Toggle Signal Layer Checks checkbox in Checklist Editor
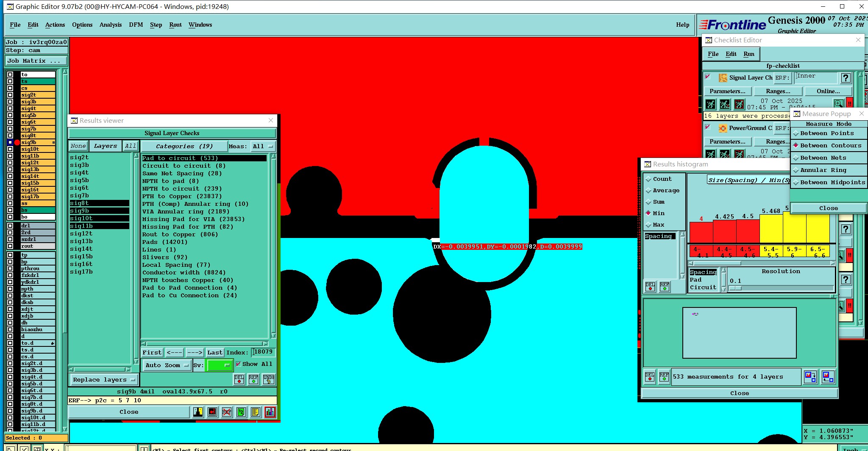Viewport: 868px width, 451px height. coord(707,77)
